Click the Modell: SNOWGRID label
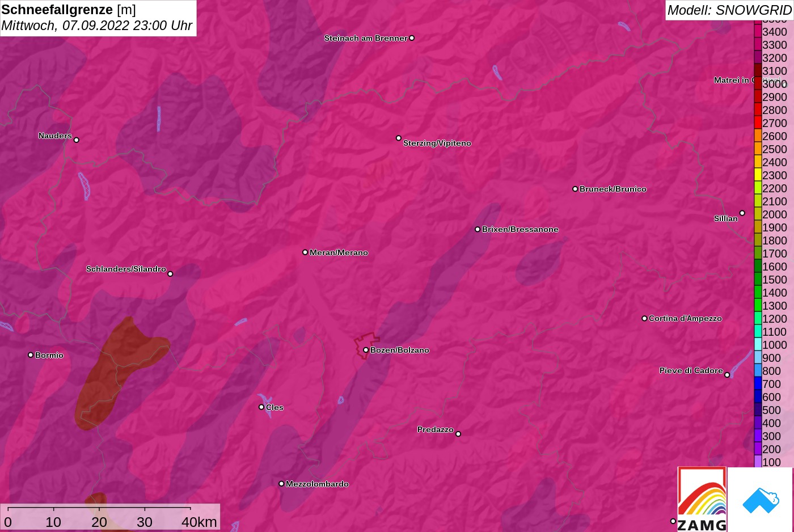This screenshot has height=532, width=794. [x=729, y=10]
